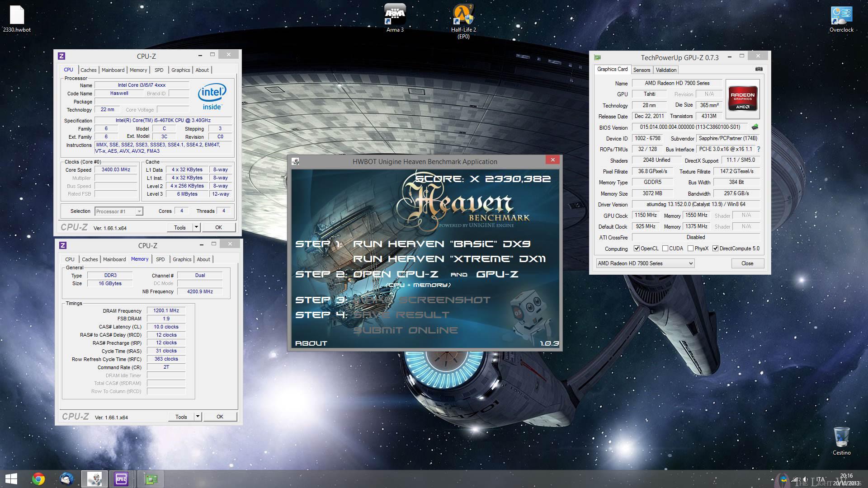Click Save Result in Heaven step 4
The height and width of the screenshot is (488, 868).
tap(401, 315)
